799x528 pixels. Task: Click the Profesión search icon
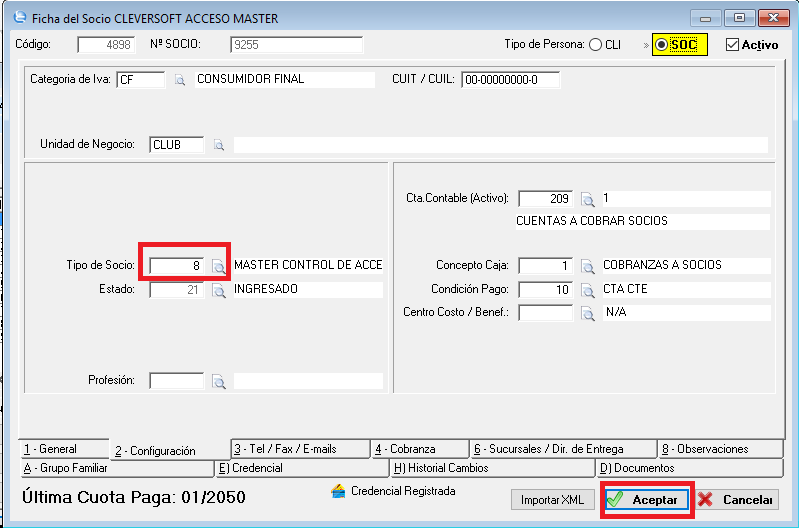[218, 381]
